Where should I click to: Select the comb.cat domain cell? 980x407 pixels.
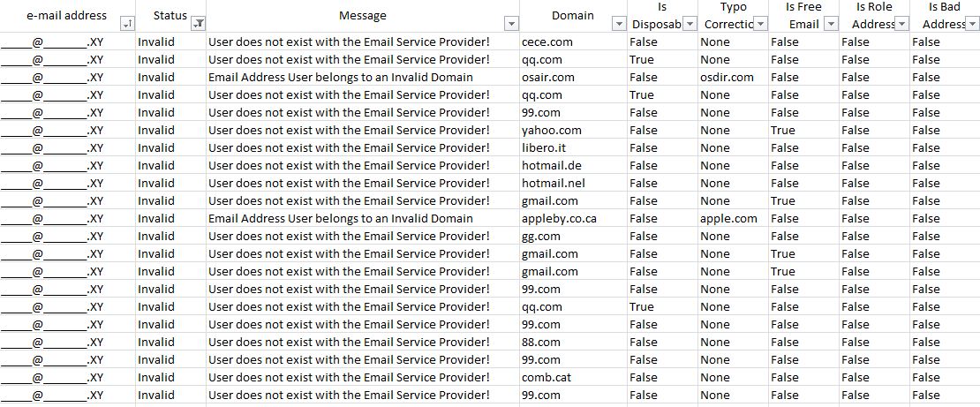[573, 378]
